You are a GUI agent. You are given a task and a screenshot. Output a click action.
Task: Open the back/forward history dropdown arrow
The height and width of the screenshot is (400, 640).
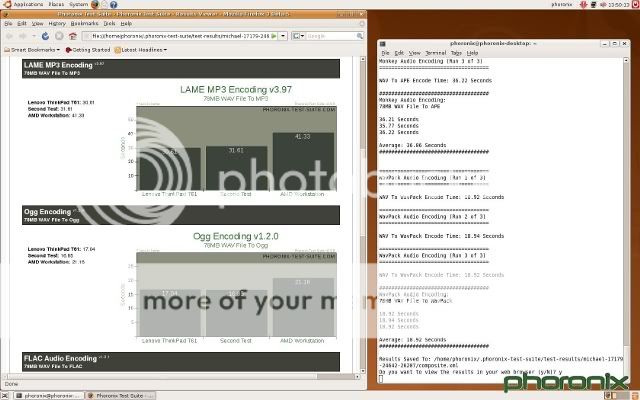[x=33, y=36]
